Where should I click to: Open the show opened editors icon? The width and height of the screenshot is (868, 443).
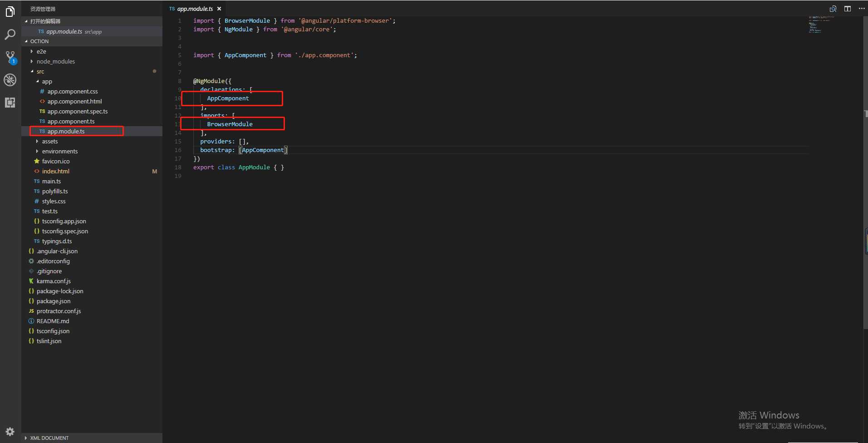833,9
